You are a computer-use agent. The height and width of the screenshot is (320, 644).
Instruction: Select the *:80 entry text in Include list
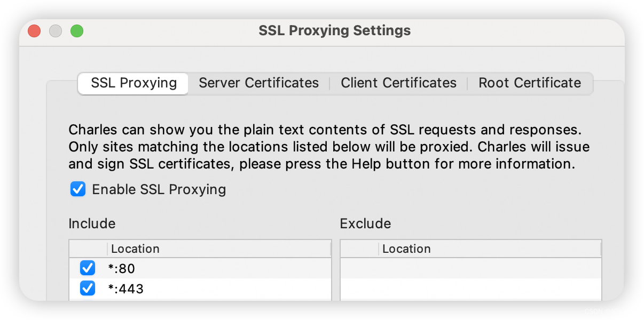(123, 269)
